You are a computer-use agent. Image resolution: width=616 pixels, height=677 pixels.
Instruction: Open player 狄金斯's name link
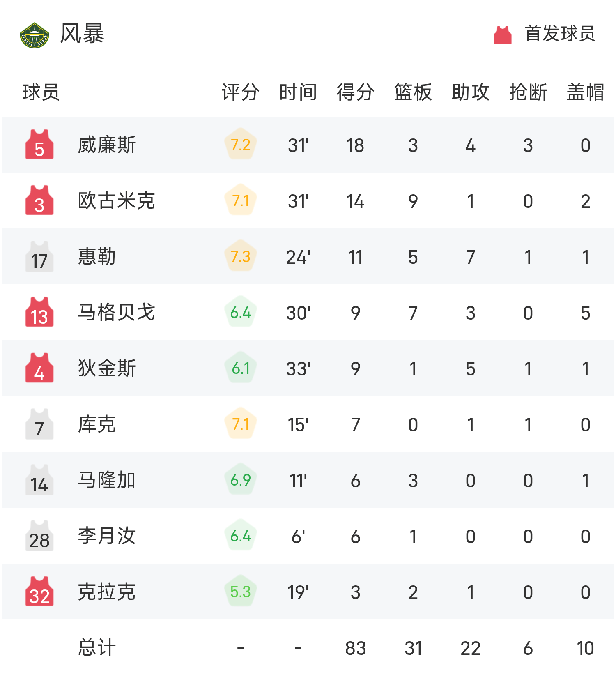(107, 368)
